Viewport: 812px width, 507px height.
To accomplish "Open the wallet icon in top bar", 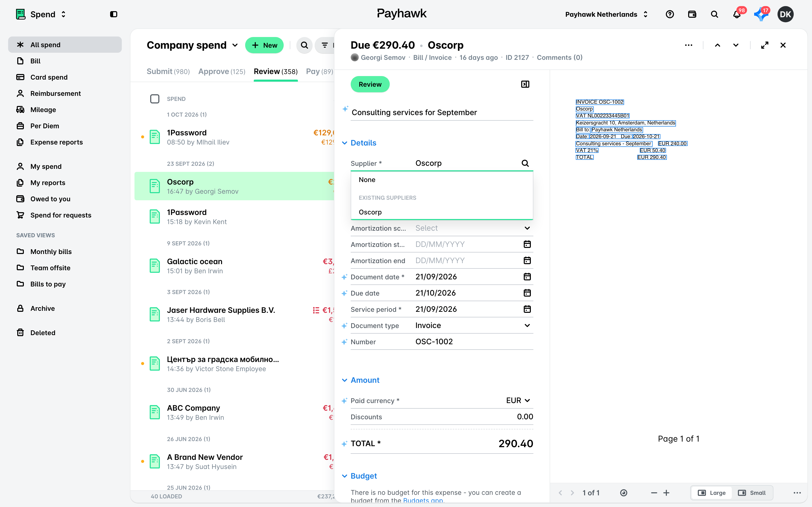I will tap(692, 14).
